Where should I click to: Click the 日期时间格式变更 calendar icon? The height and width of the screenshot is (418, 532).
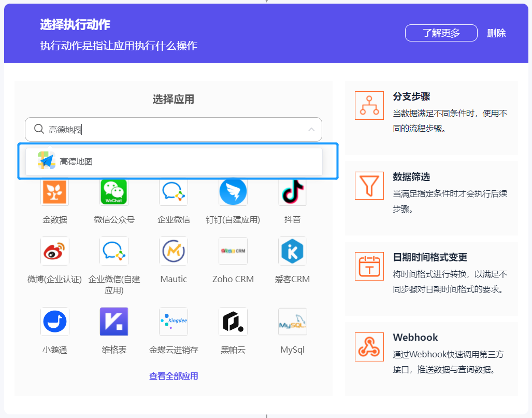click(369, 266)
